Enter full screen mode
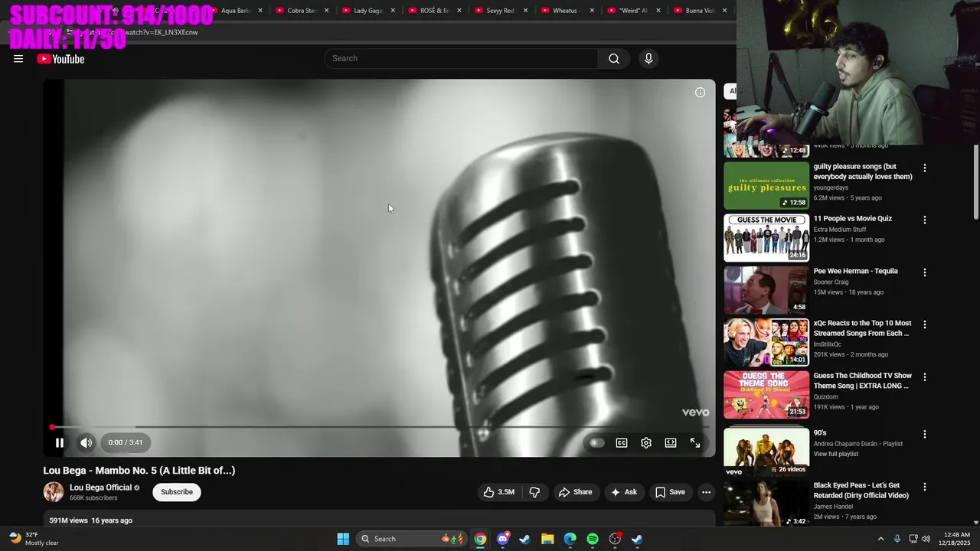Screen dimensions: 980x551 [x=695, y=443]
